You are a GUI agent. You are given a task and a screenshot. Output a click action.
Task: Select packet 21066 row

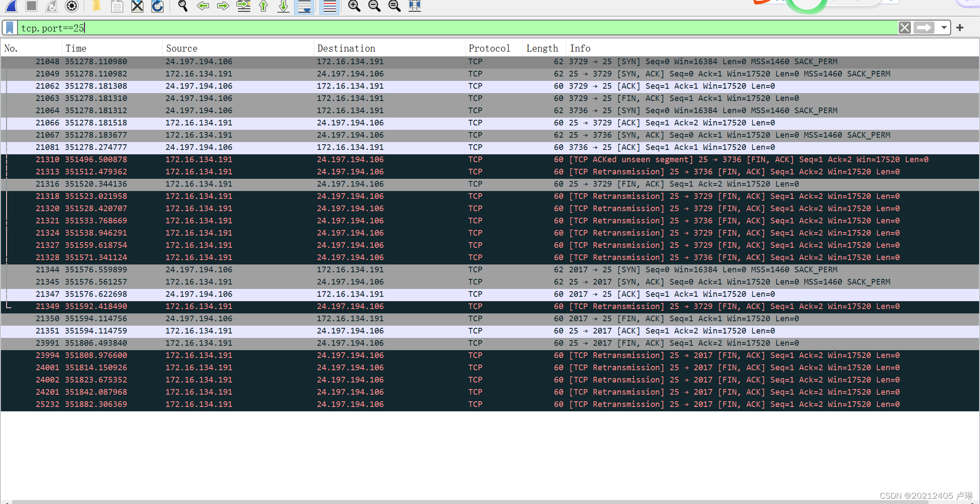tap(490, 123)
